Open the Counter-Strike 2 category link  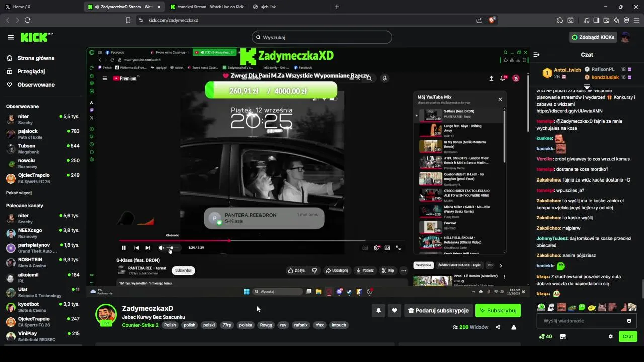[x=140, y=325]
